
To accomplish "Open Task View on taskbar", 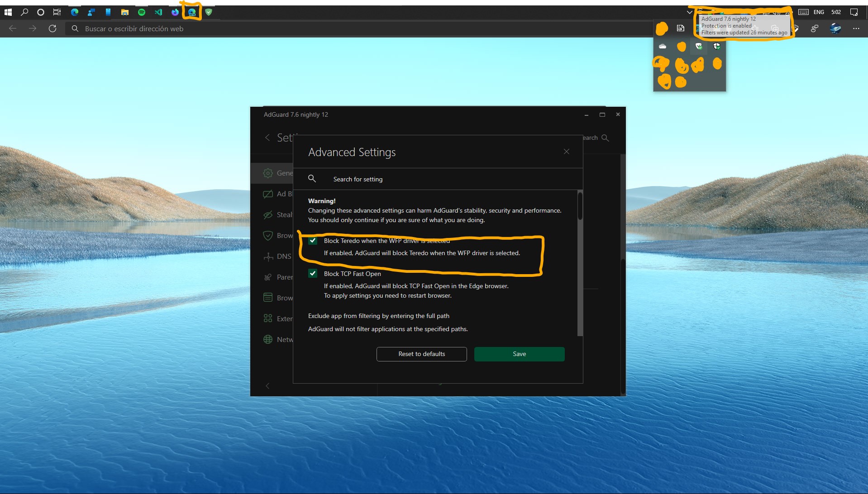I will point(57,12).
